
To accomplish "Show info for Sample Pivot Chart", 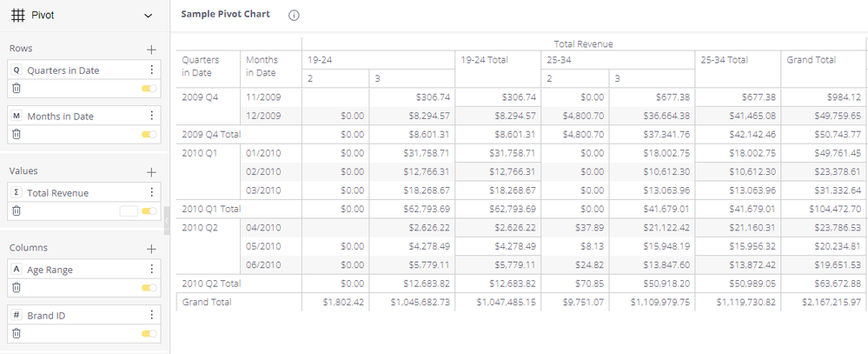I will pyautogui.click(x=294, y=16).
